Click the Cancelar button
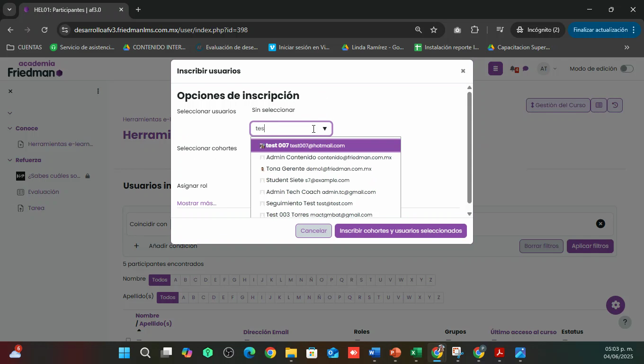The height and width of the screenshot is (364, 644). [313, 231]
